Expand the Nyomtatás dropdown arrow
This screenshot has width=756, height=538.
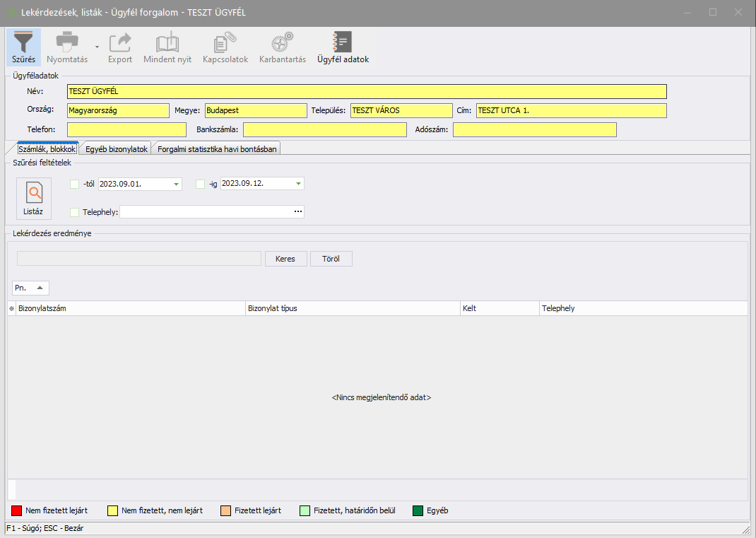(97, 47)
